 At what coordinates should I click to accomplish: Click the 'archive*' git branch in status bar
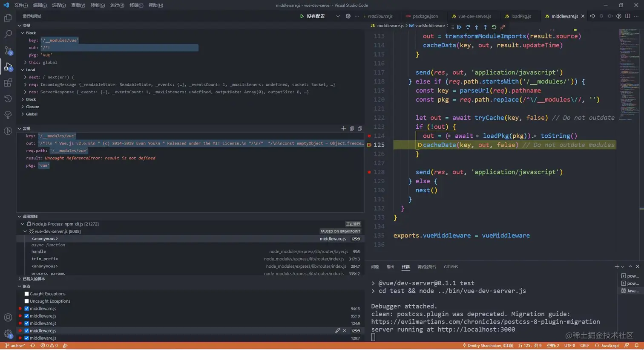(x=15, y=345)
